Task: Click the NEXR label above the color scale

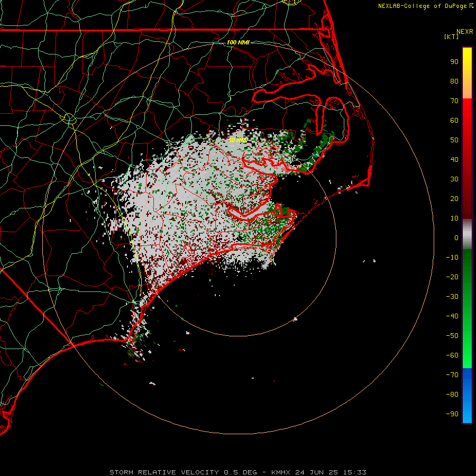Action: click(464, 32)
